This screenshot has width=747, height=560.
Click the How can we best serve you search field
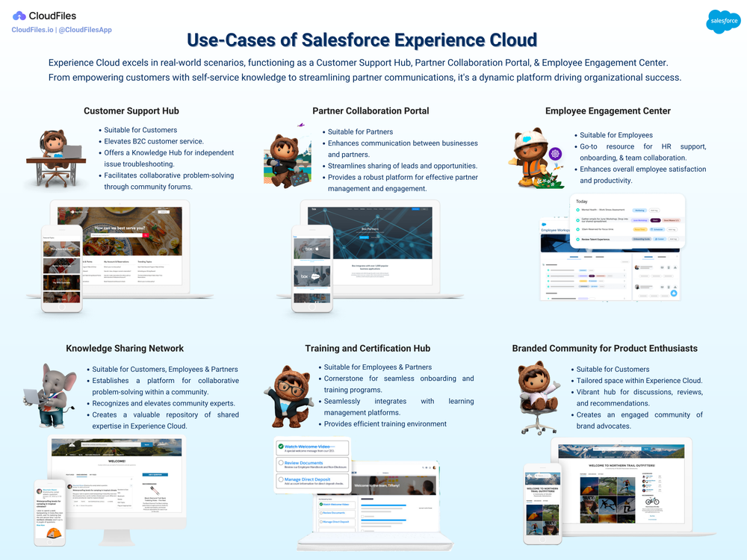(117, 234)
